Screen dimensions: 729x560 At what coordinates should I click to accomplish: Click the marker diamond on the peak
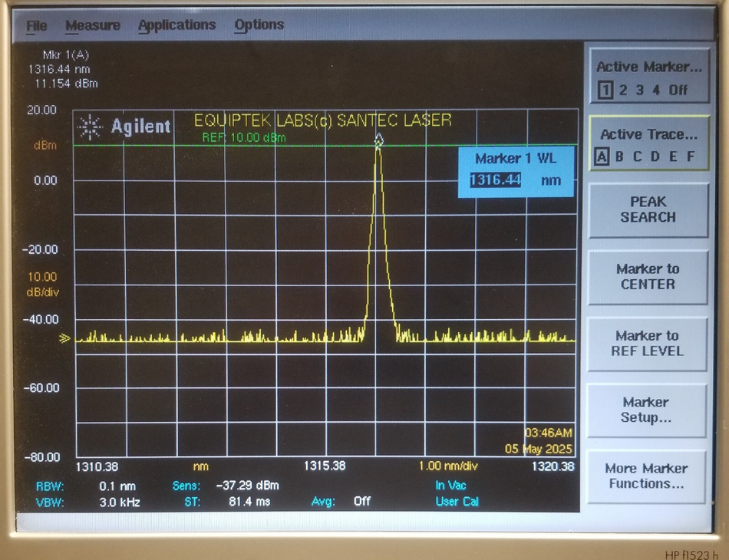[x=378, y=140]
